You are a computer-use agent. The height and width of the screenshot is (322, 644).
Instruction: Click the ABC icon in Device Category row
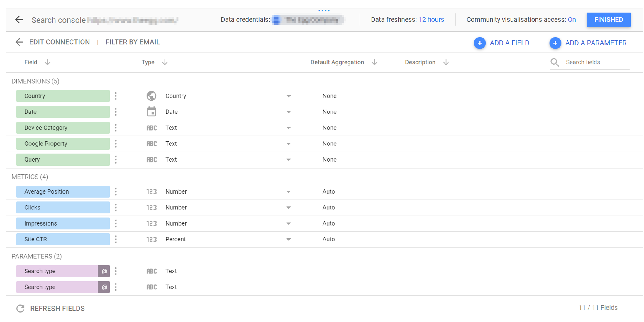pos(152,128)
